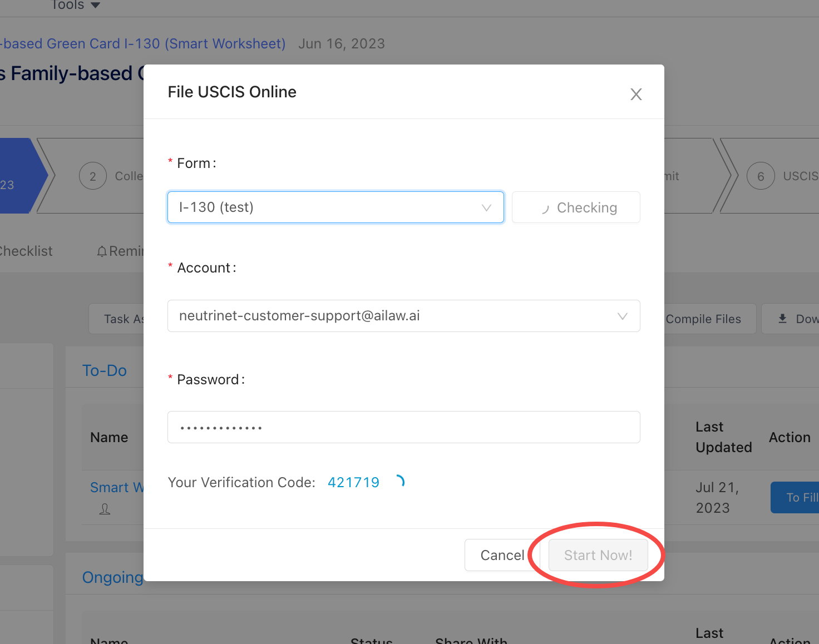Select step 2 circle in progress bar
This screenshot has width=819, height=644.
tap(93, 176)
